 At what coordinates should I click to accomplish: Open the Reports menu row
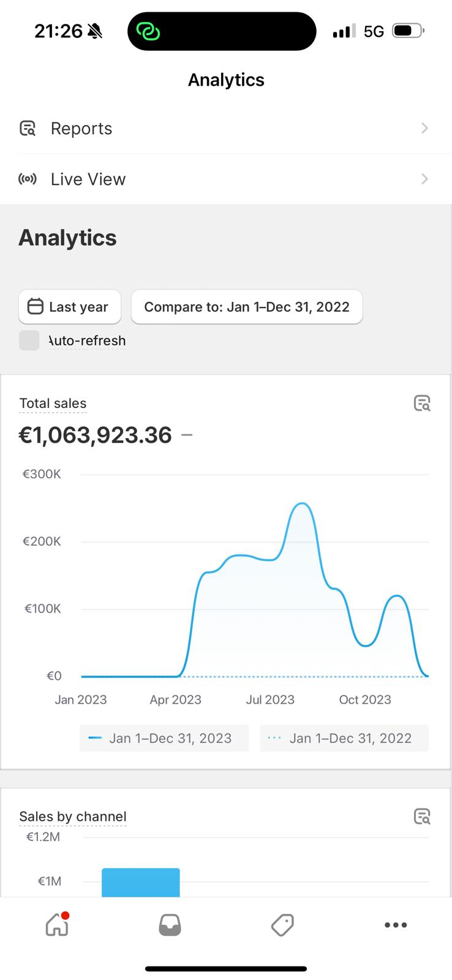[x=225, y=129]
